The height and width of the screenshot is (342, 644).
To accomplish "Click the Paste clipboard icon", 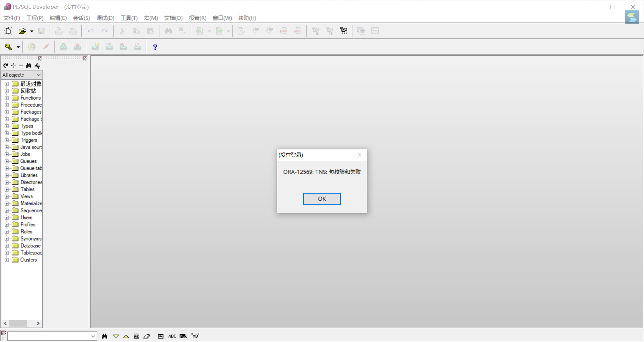I will pyautogui.click(x=151, y=31).
